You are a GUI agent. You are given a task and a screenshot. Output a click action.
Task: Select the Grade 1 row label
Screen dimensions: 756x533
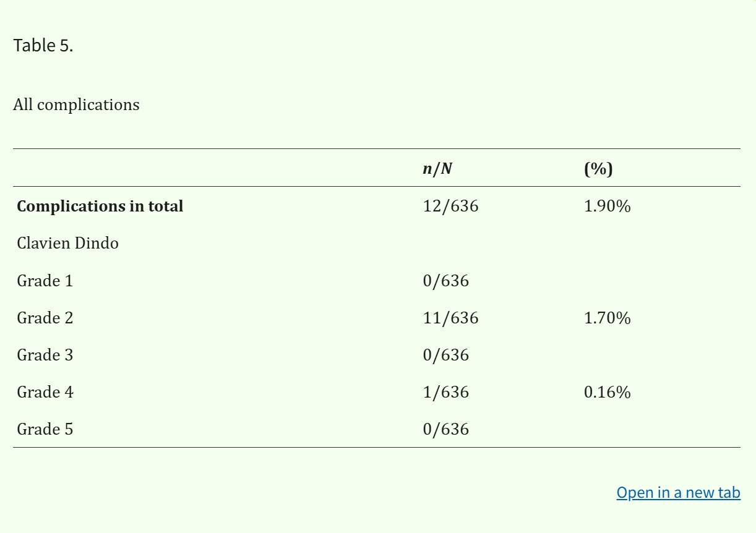click(45, 281)
